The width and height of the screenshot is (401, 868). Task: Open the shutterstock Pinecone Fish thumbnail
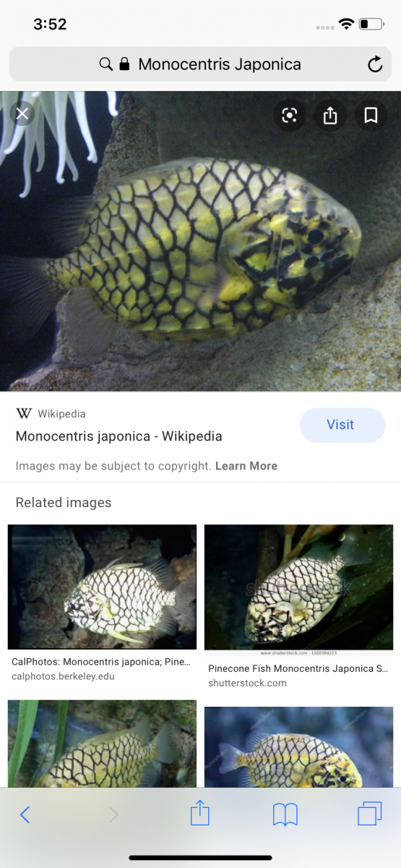(x=299, y=590)
